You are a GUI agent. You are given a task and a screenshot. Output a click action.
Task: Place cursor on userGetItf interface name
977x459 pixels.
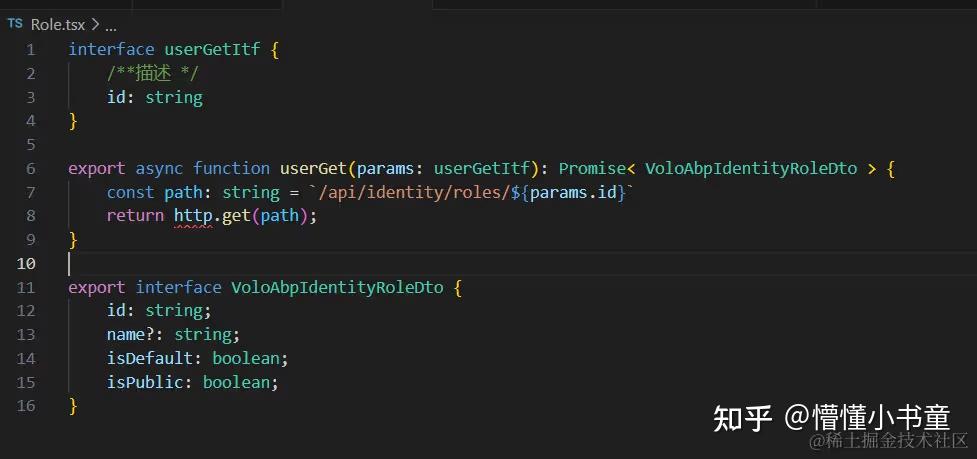tap(212, 50)
